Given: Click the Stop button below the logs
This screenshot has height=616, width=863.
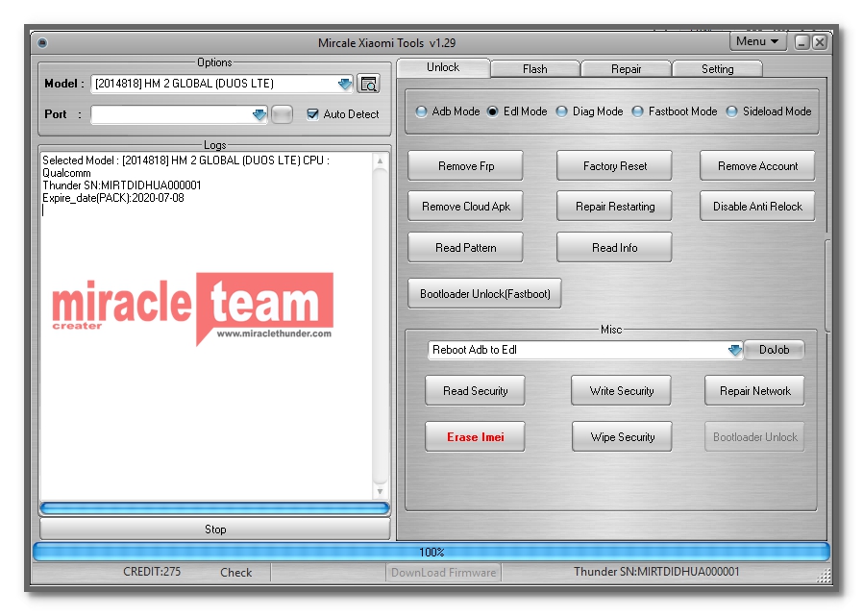Looking at the screenshot, I should (x=215, y=530).
